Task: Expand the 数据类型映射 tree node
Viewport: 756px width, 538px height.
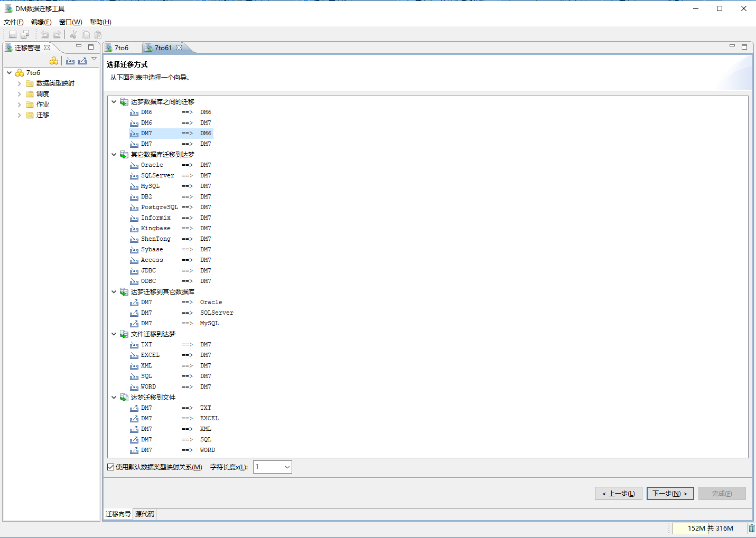Action: tap(20, 83)
